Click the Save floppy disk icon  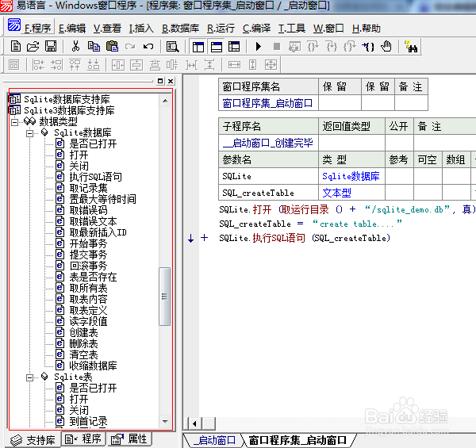[51, 47]
